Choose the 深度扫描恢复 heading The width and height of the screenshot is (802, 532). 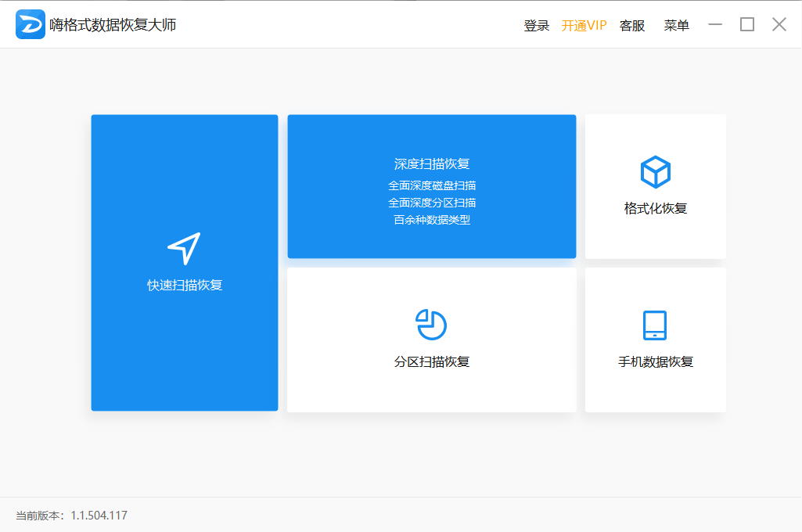tap(432, 164)
